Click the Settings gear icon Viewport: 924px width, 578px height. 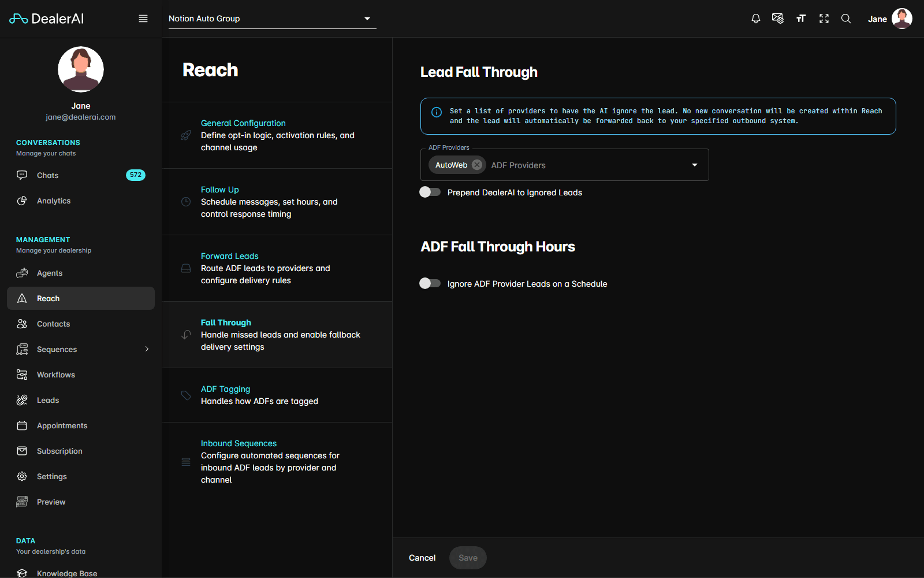tap(22, 476)
